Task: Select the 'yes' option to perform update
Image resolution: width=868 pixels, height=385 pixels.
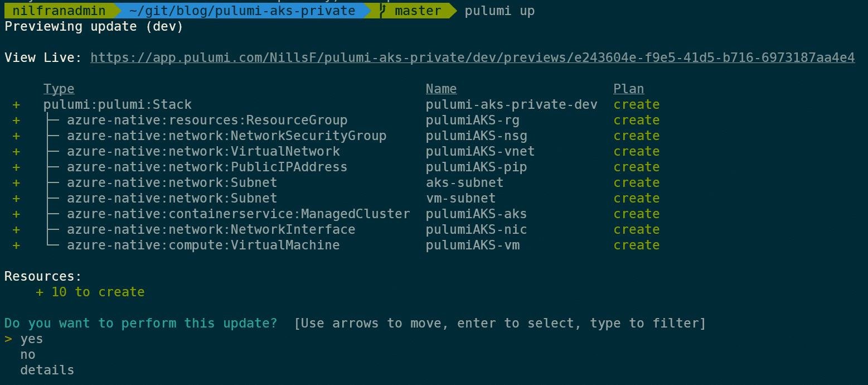Action: 32,339
